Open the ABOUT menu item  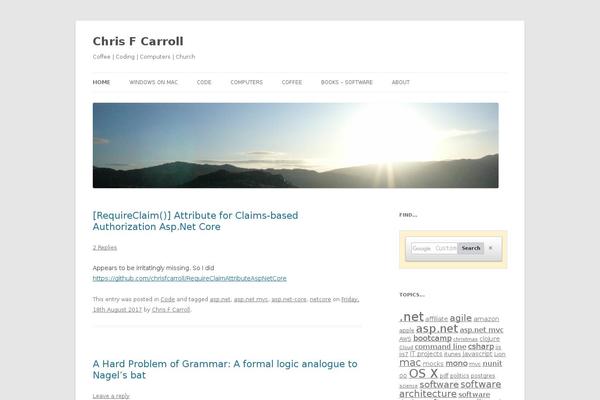click(401, 82)
